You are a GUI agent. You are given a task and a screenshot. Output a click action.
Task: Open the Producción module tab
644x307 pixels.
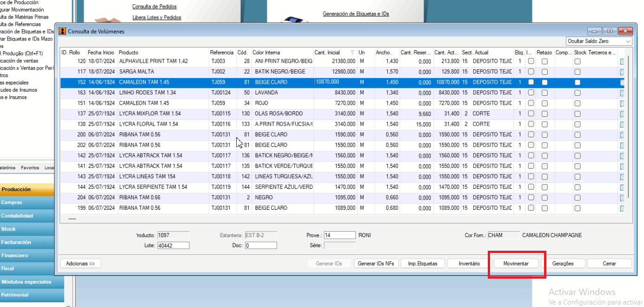click(x=27, y=189)
